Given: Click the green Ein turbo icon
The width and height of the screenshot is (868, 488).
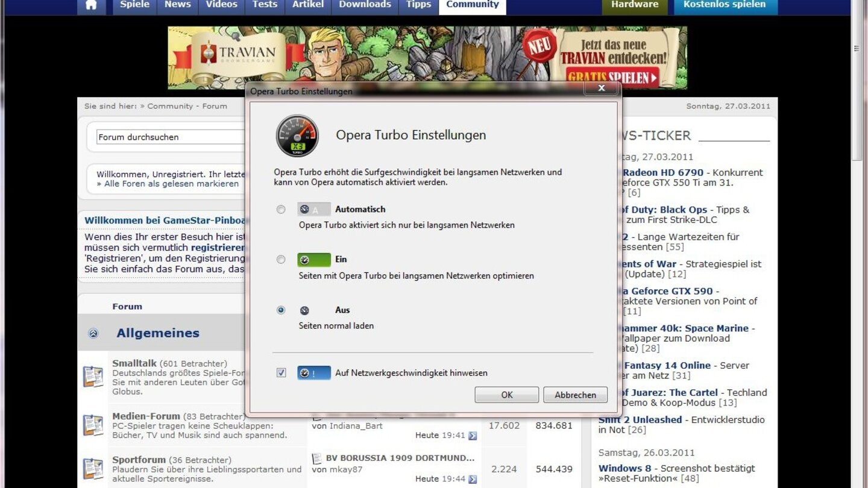Looking at the screenshot, I should click(x=313, y=260).
